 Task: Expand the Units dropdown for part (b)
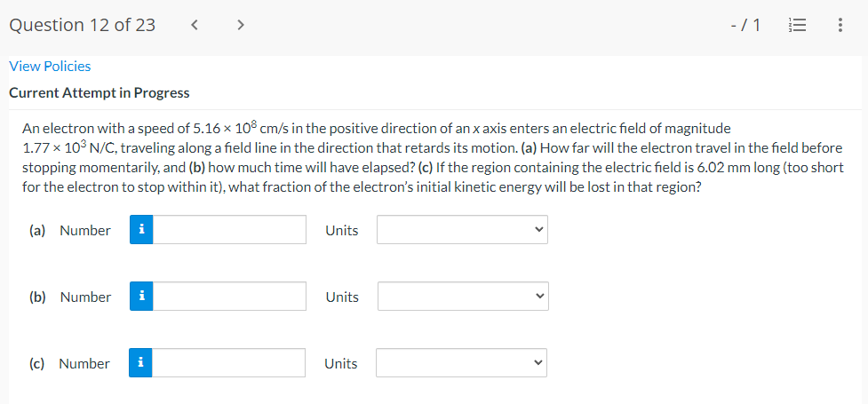tap(462, 297)
